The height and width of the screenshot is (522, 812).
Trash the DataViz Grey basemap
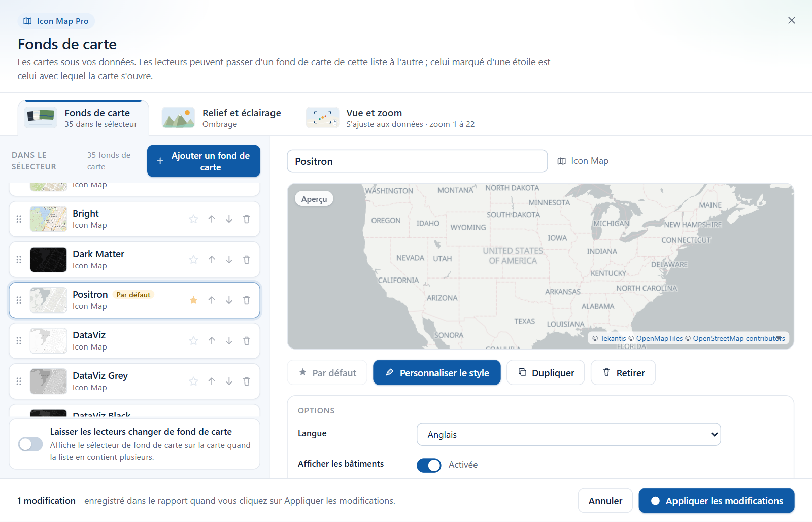(x=247, y=381)
